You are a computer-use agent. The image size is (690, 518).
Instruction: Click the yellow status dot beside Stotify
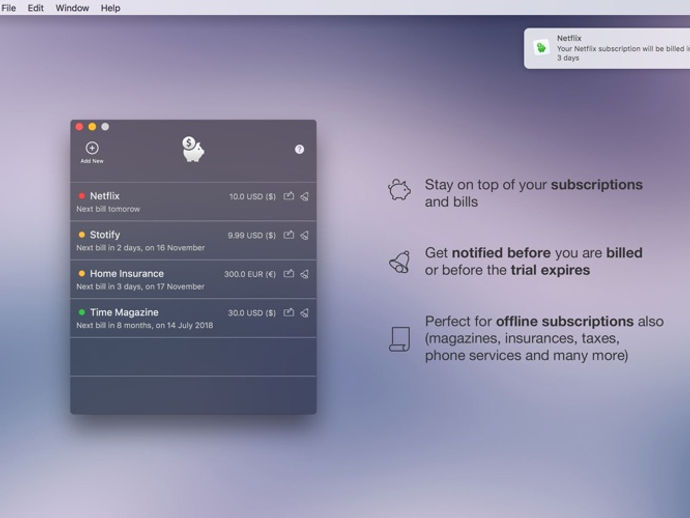pos(81,235)
